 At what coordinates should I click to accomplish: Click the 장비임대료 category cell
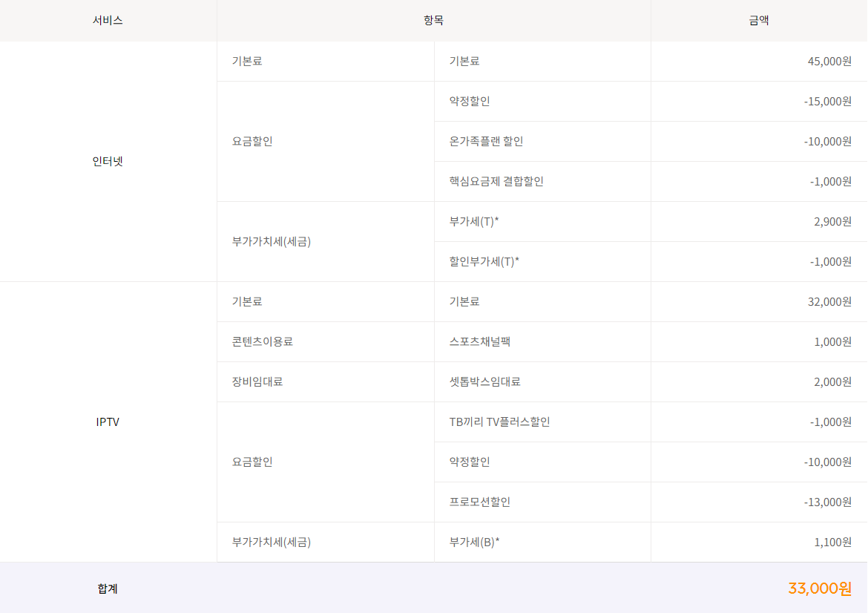pyautogui.click(x=257, y=381)
